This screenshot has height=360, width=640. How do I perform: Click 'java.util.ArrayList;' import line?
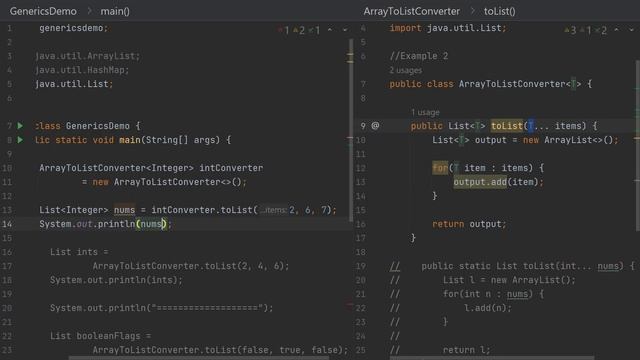coord(87,56)
